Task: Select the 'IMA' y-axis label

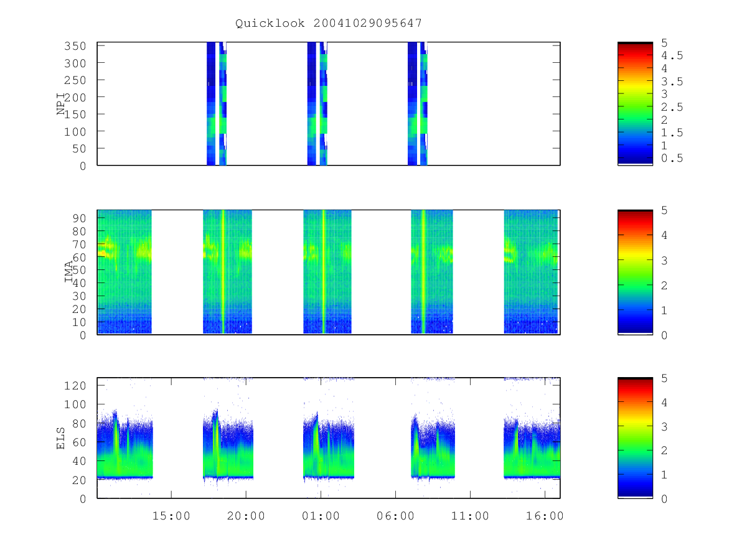Action: (x=69, y=272)
